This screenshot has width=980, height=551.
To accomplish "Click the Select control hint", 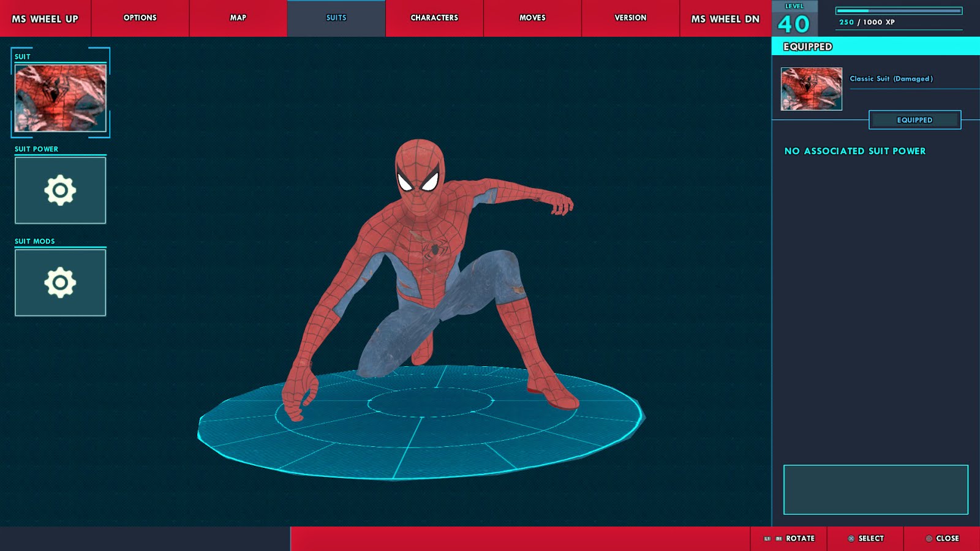I will click(x=865, y=539).
